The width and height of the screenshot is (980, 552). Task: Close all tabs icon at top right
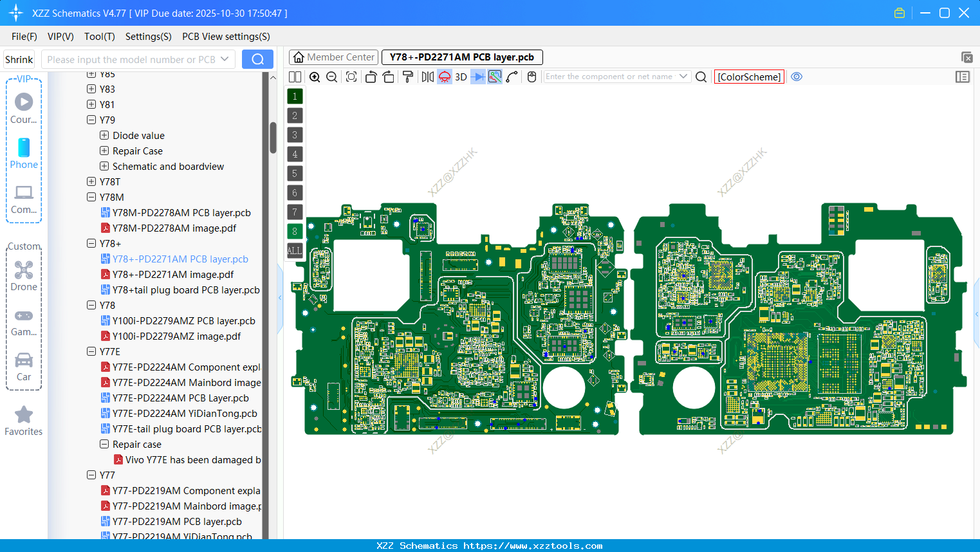(x=966, y=57)
